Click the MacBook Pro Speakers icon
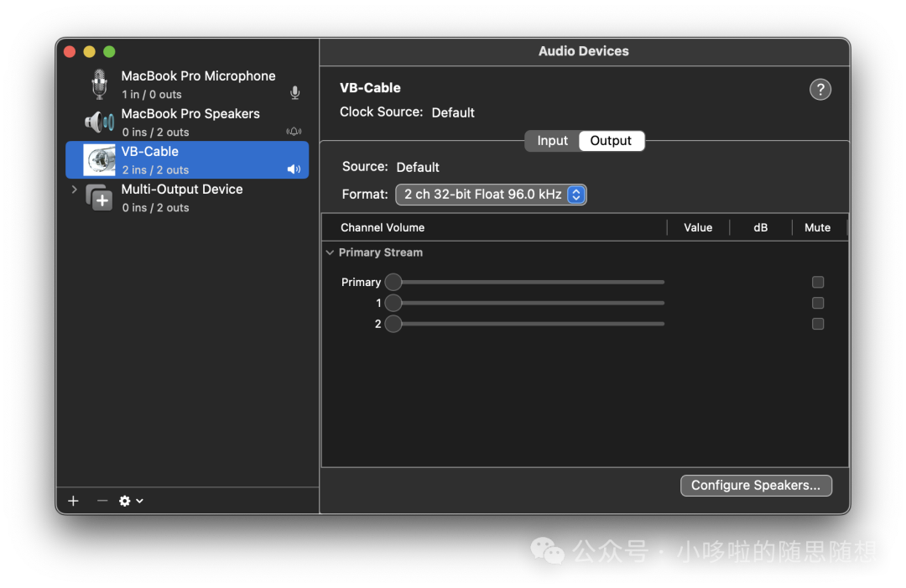 (100, 122)
